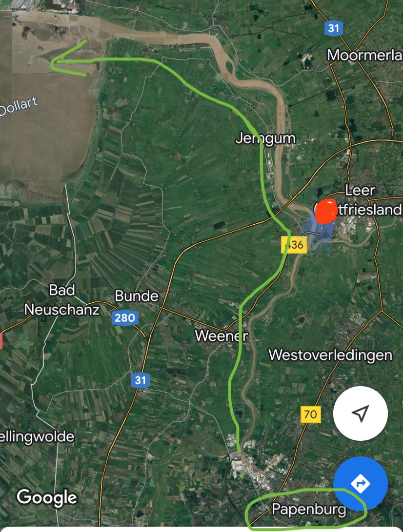Image resolution: width=403 pixels, height=532 pixels.
Task: Select the Moormerland label
Action: point(365,55)
